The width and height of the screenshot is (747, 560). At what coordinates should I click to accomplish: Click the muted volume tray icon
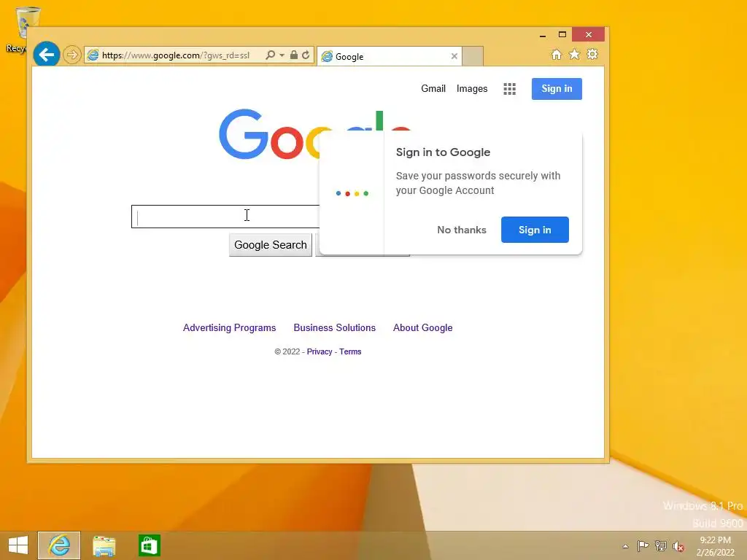click(678, 546)
